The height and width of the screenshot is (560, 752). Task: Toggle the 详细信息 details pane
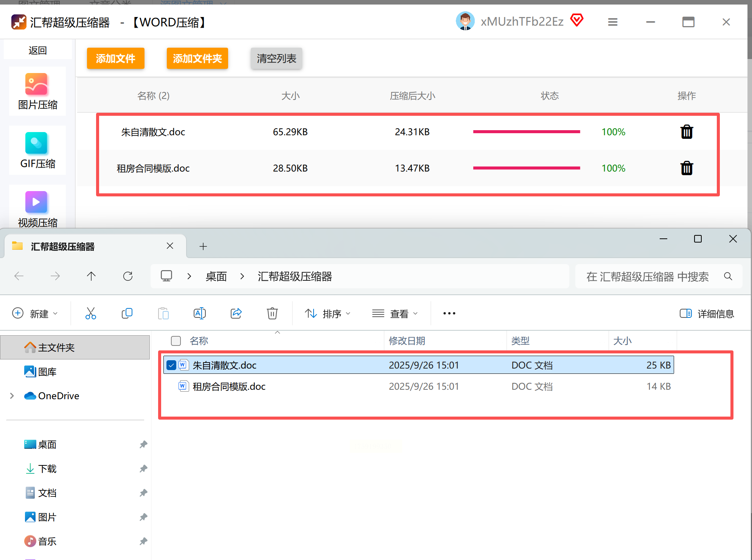tap(707, 313)
